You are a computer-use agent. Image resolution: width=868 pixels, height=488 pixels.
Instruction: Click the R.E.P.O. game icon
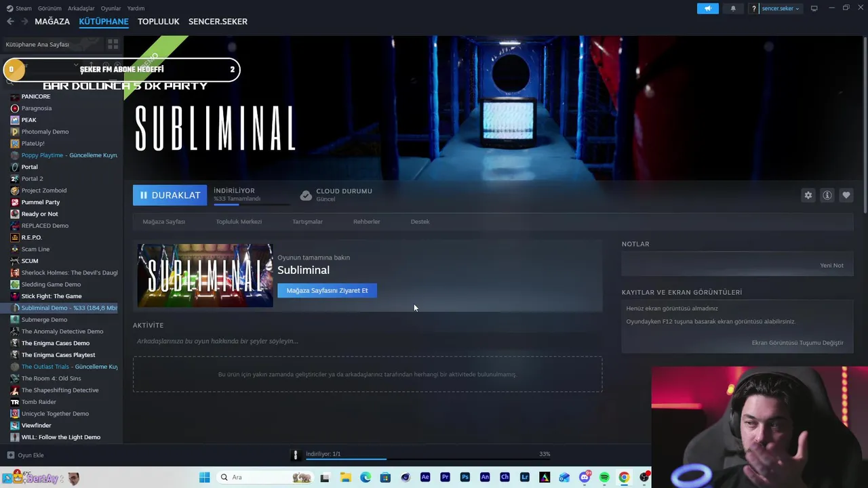[x=15, y=237]
